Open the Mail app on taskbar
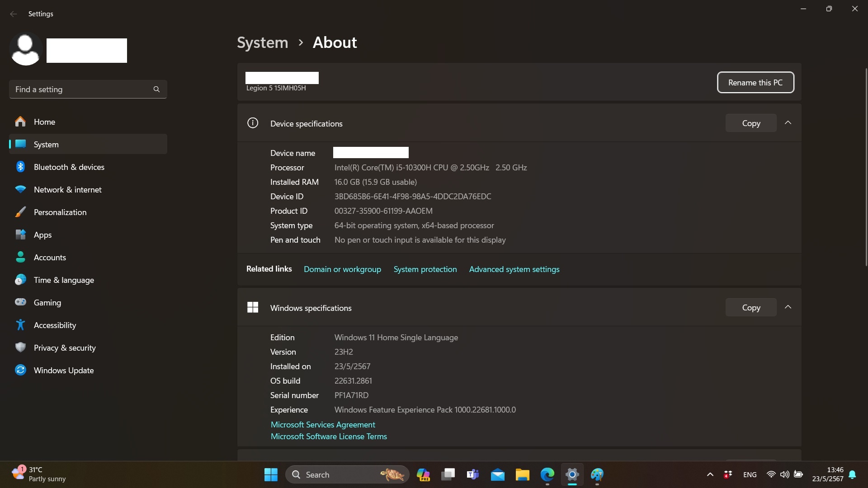Image resolution: width=868 pixels, height=488 pixels. 498,474
